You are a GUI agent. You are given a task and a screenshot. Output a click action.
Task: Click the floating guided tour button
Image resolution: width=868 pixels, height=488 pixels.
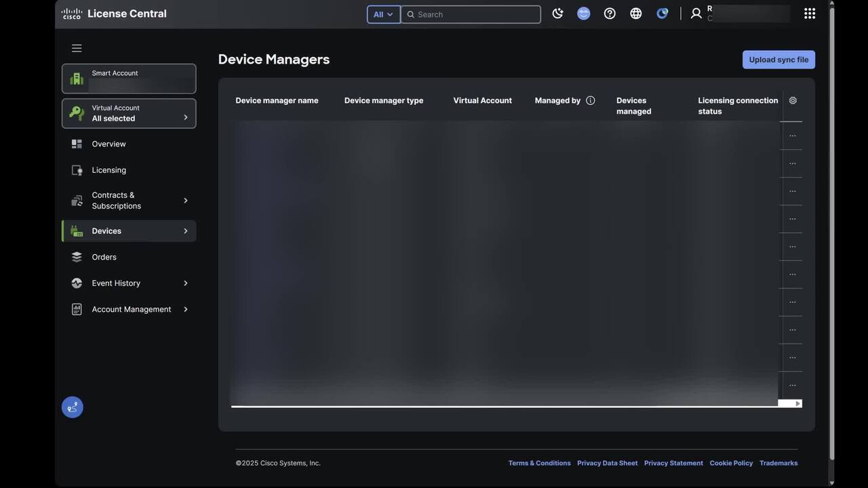pyautogui.click(x=73, y=407)
